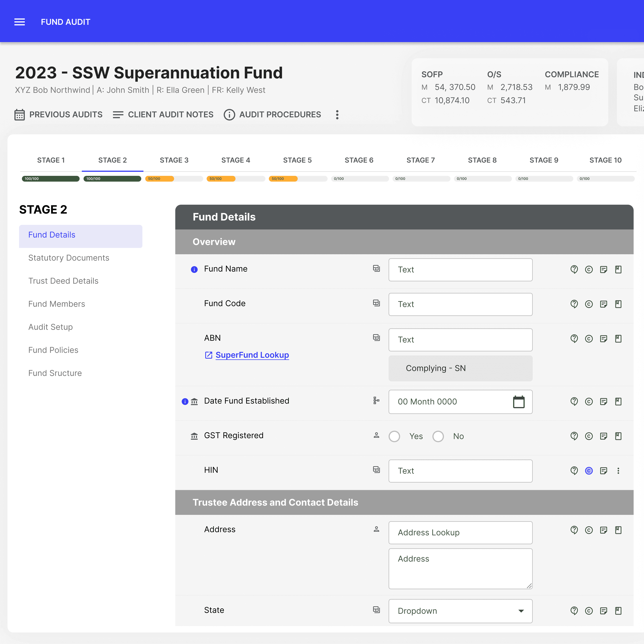Viewport: 644px width, 644px height.
Task: Switch to the Stage 7 tab
Action: tap(421, 160)
